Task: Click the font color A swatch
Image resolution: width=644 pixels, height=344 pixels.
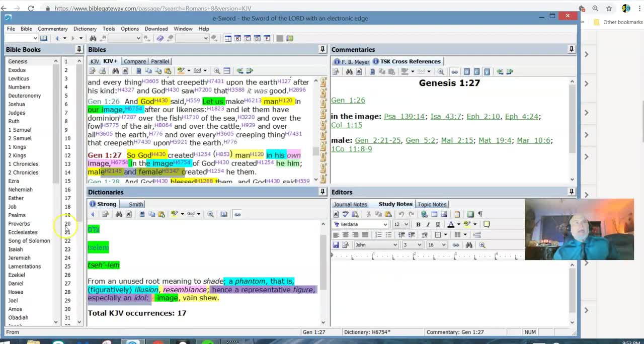Action: point(451,224)
